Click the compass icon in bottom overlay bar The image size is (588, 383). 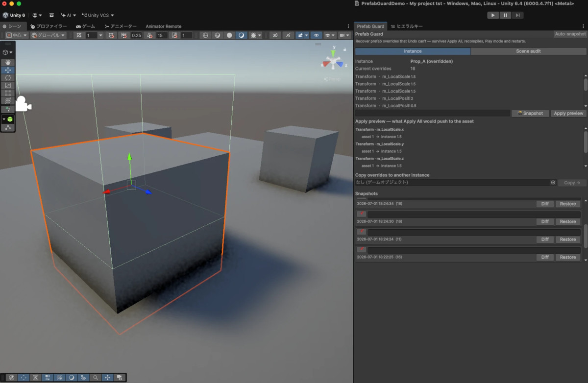12,378
